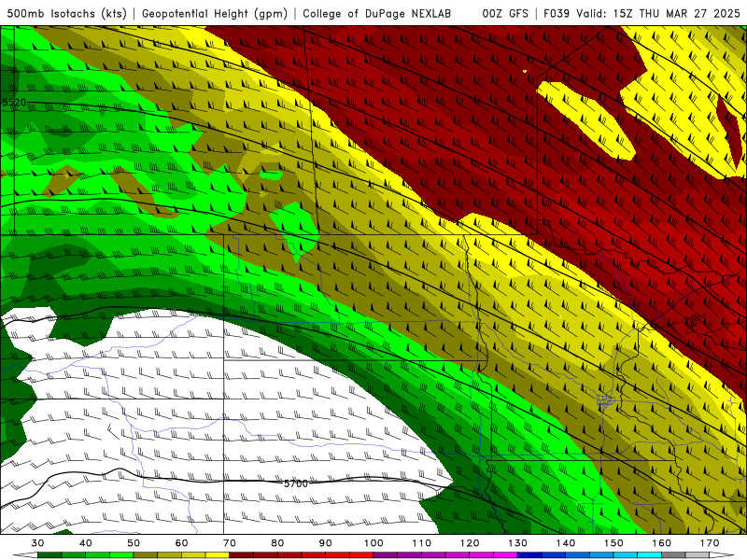The height and width of the screenshot is (560, 747).
Task: Click the "500mb Isotachs (kts)" title text
Action: 66,13
